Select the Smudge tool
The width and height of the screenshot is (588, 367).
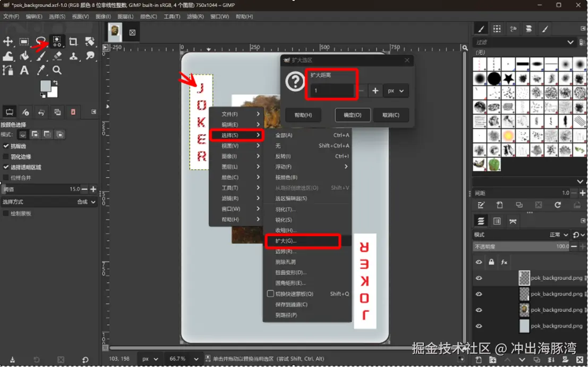point(90,56)
